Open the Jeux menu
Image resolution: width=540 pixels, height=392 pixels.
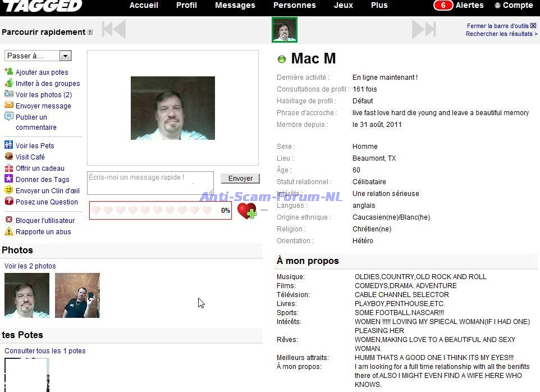point(344,5)
